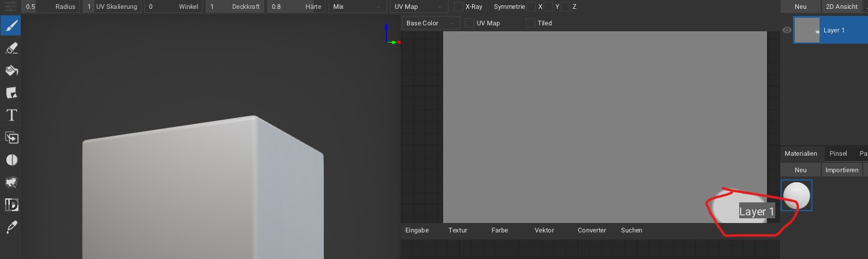Open the Base Color channel dropdown
The height and width of the screenshot is (259, 868).
coord(431,23)
